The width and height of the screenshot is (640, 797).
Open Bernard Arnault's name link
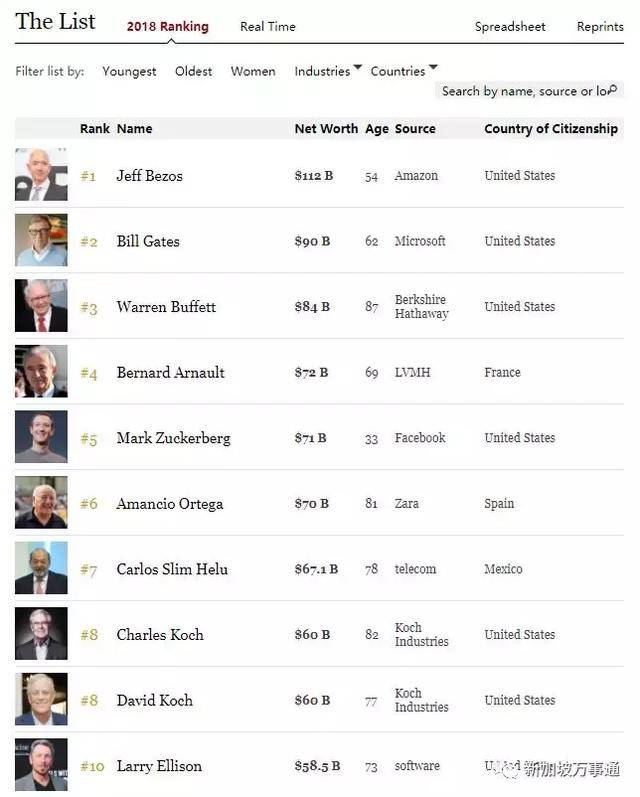[170, 372]
